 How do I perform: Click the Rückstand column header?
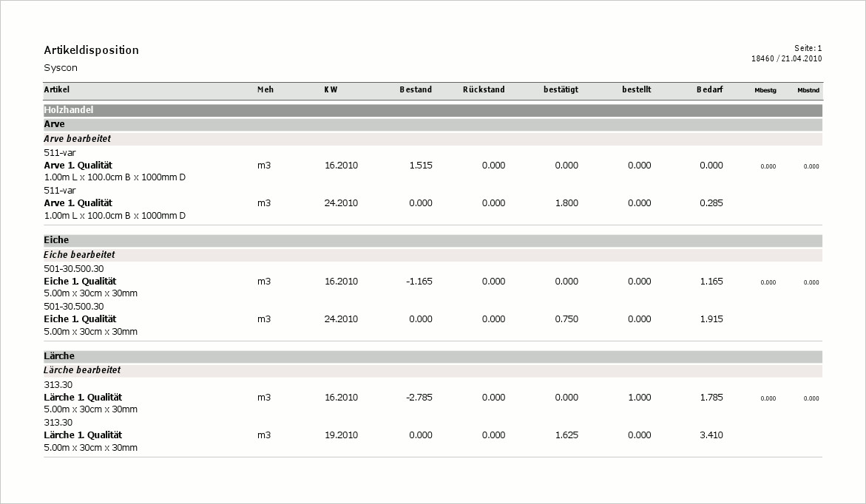tap(484, 90)
